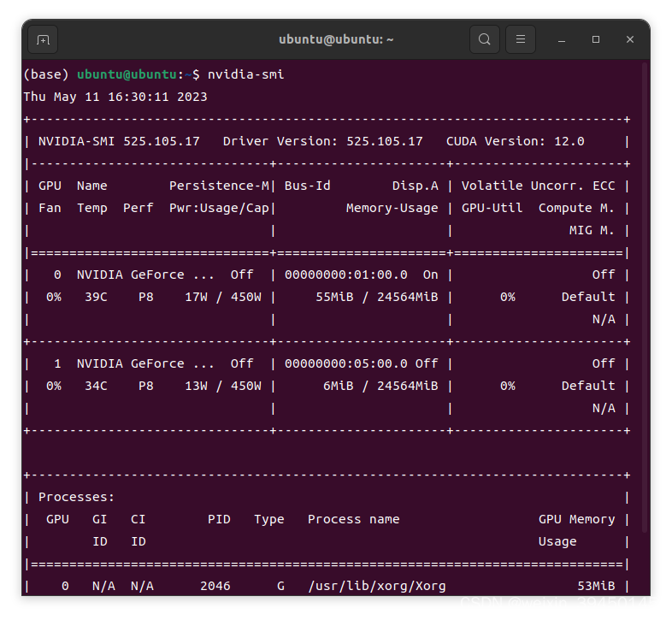Click memory usage 55MiB / 24564MiB

click(x=377, y=297)
